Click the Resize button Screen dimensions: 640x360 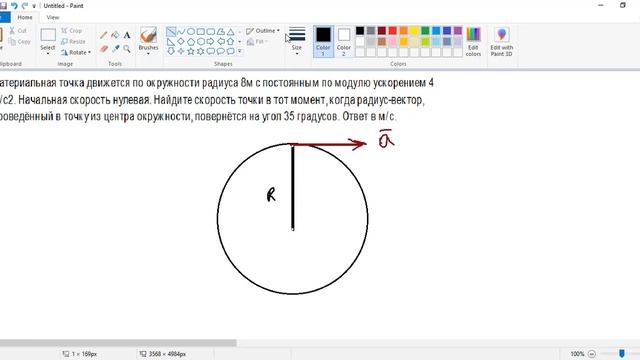click(73, 41)
